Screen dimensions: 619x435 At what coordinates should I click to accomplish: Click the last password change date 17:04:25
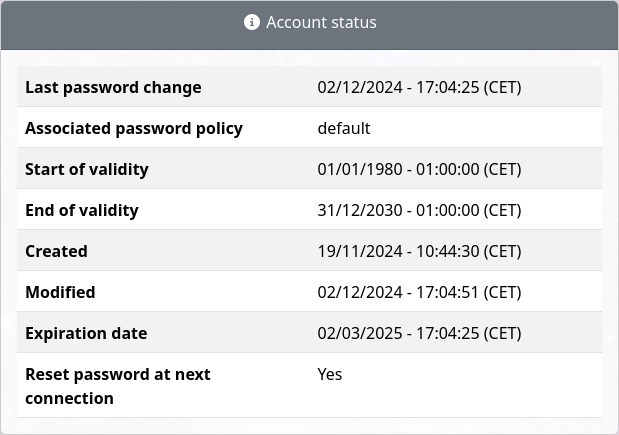coord(419,87)
